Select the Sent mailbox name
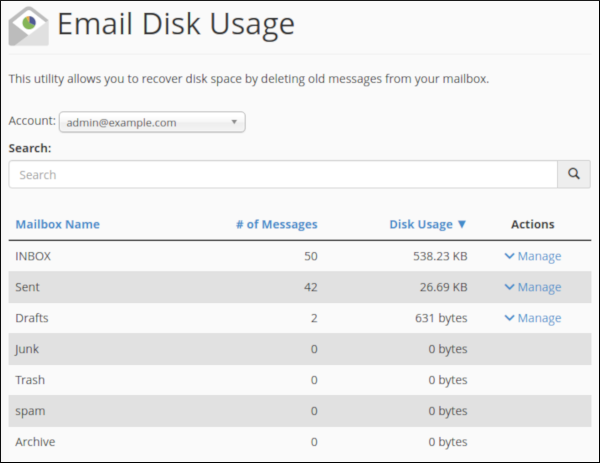The height and width of the screenshot is (463, 600). [28, 287]
